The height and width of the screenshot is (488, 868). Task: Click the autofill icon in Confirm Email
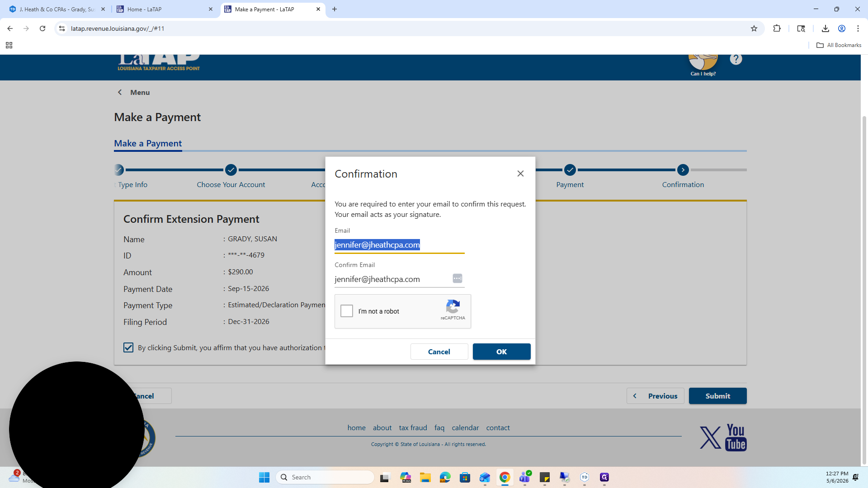pyautogui.click(x=458, y=278)
